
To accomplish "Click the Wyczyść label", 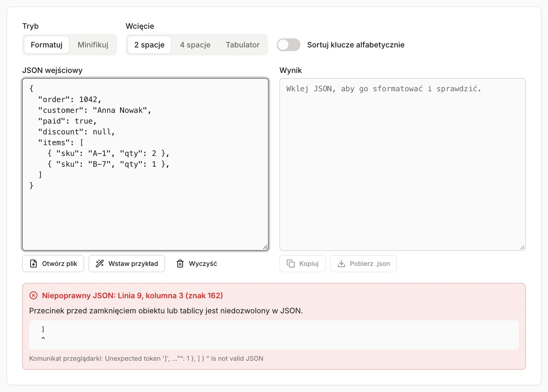I will 203,264.
